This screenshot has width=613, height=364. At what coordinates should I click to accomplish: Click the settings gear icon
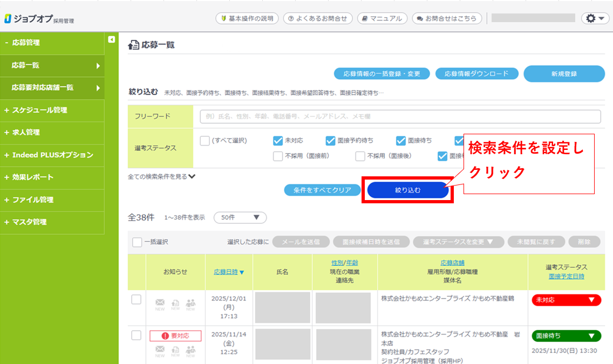tap(595, 18)
